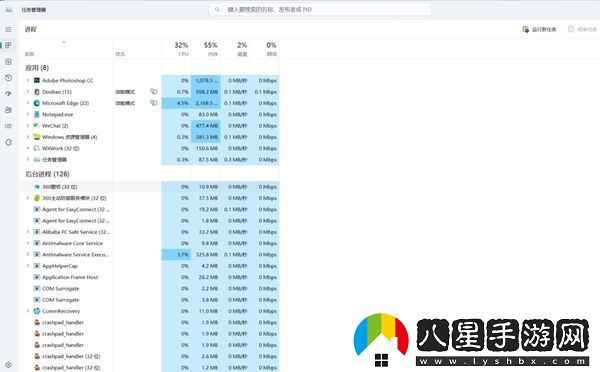Sort by the 状态 status column
The width and height of the screenshot is (600, 372).
(x=137, y=49)
